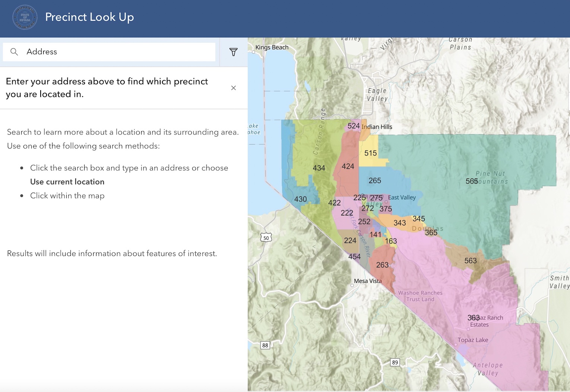The height and width of the screenshot is (392, 570).
Task: Select Use current location
Action: point(67,181)
